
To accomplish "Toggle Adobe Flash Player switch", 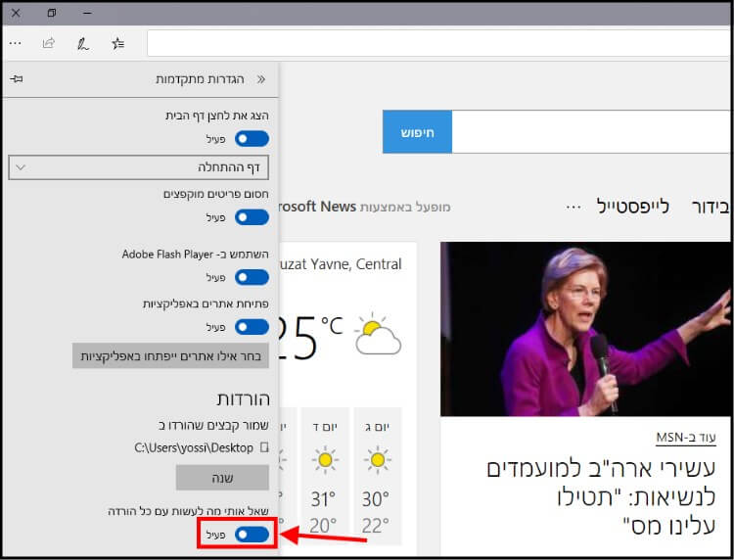I will pos(252,277).
